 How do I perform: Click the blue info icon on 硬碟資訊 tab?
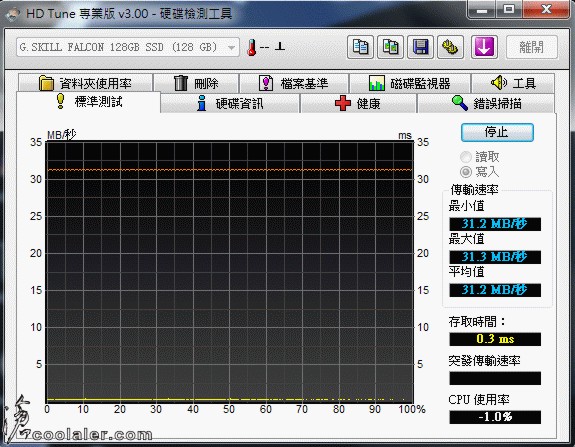[x=201, y=103]
